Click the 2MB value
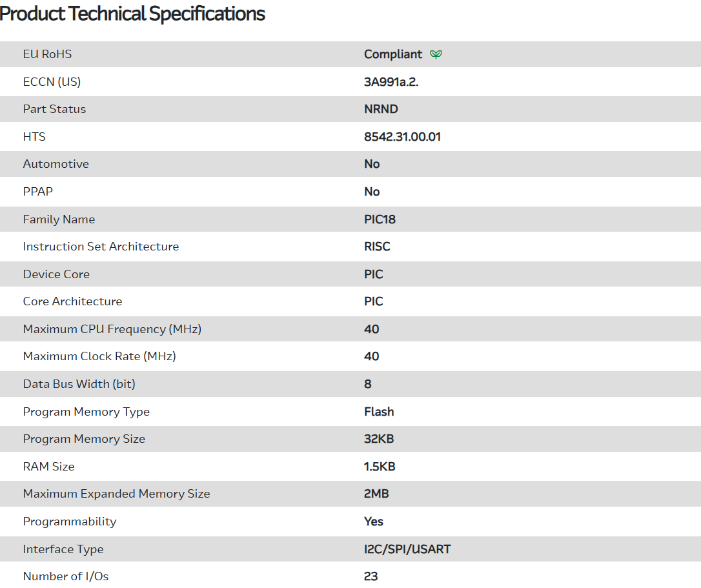The image size is (701, 588). pyautogui.click(x=376, y=494)
